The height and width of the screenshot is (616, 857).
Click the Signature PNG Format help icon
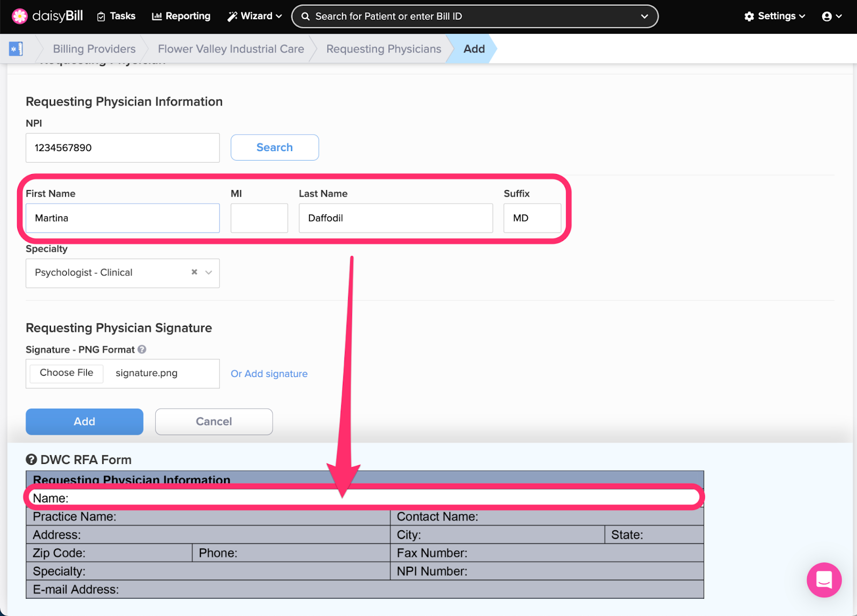click(x=142, y=349)
